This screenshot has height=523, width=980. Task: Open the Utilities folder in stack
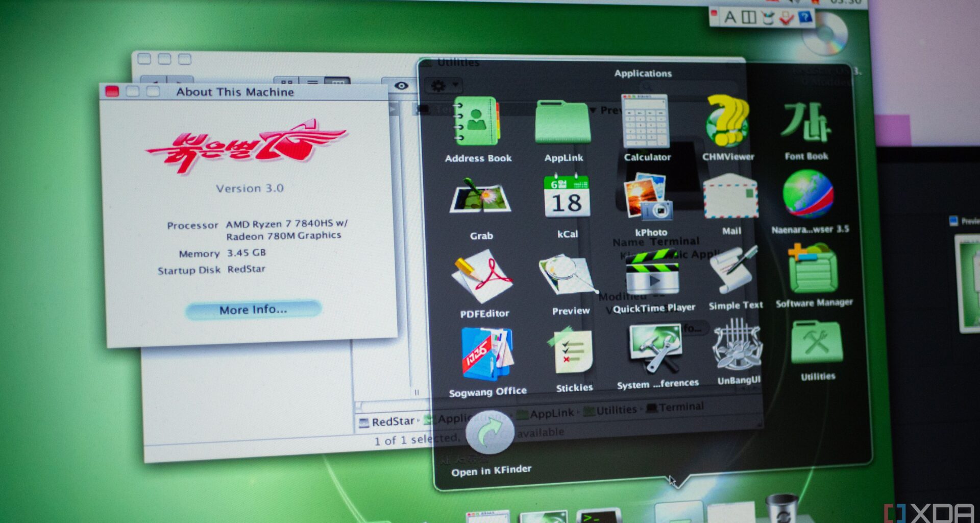(x=816, y=342)
